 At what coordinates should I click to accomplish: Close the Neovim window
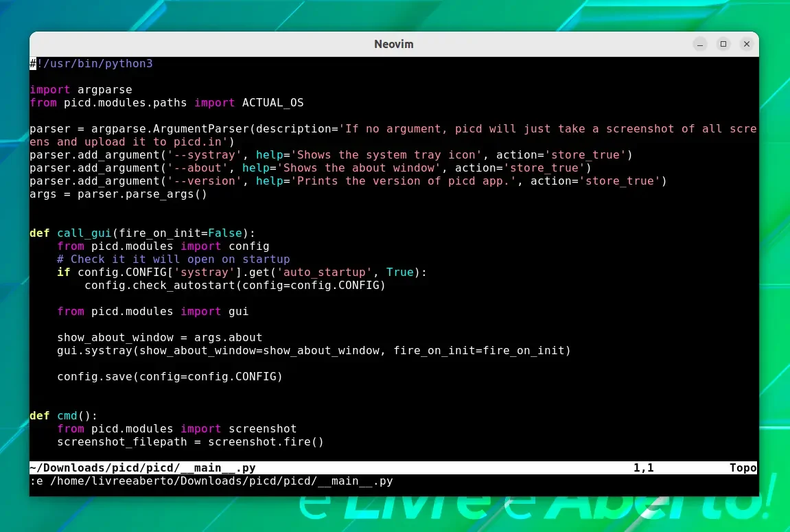tap(747, 45)
